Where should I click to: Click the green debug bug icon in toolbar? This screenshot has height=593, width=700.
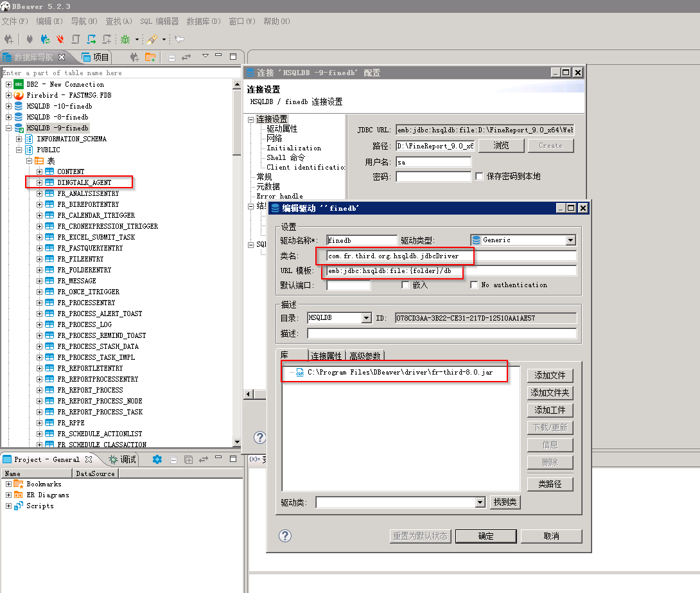pos(125,39)
